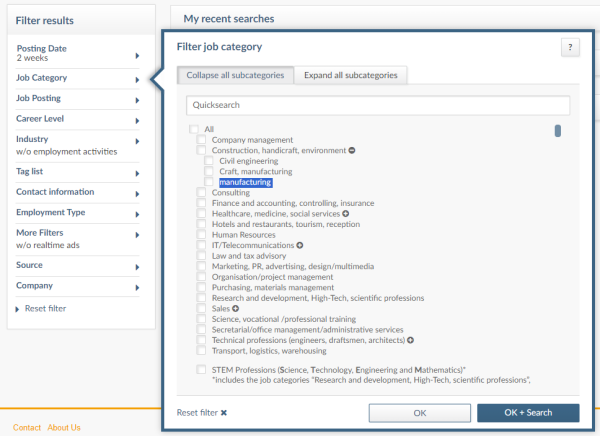This screenshot has height=436, width=600.
Task: Open the Career Level filter
Action: pos(78,118)
